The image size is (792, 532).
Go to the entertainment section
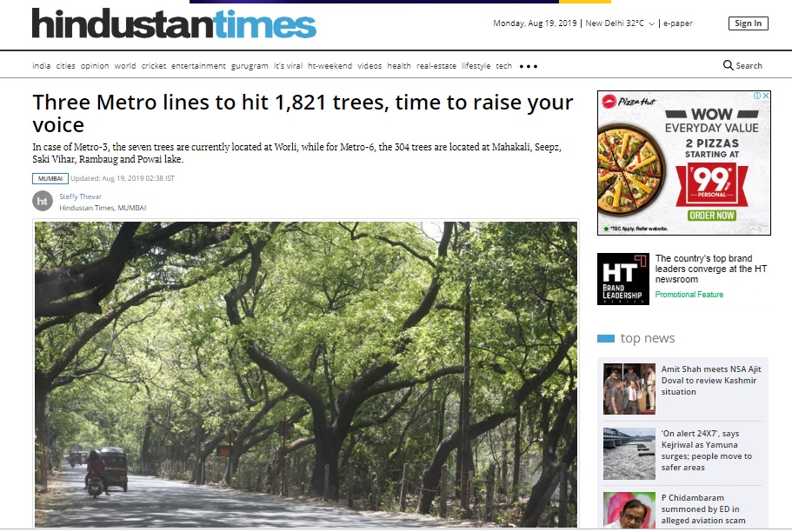coord(198,66)
